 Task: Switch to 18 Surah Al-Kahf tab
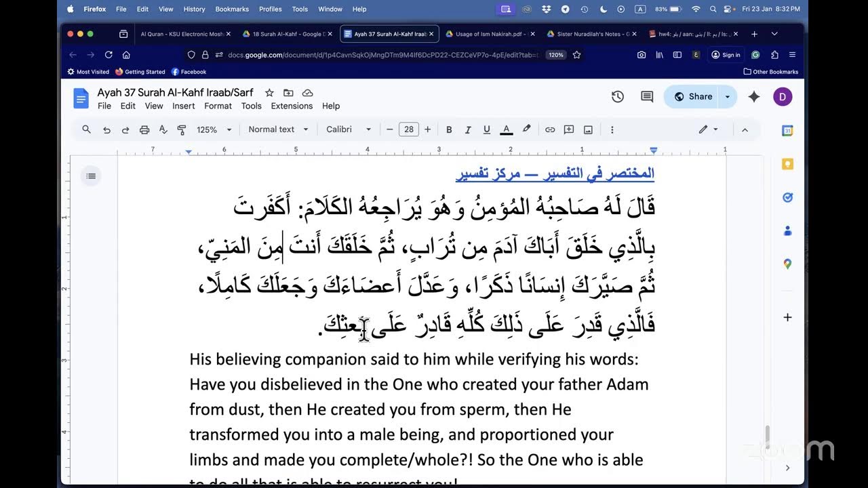287,34
